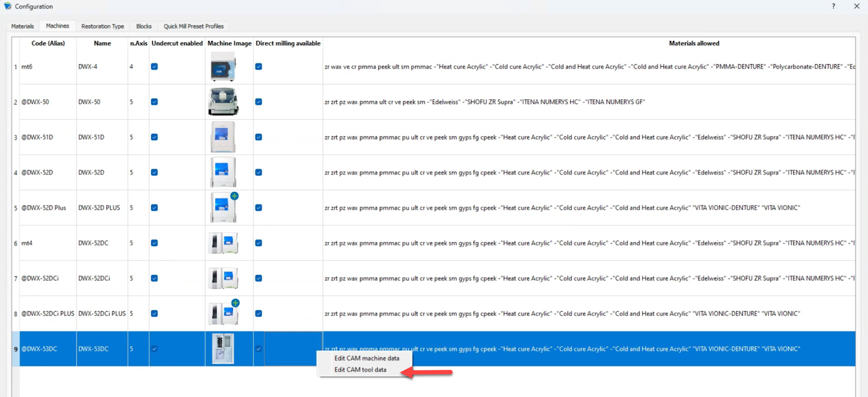The image size is (868, 397).
Task: Select the mt4 code cell
Action: [x=48, y=243]
